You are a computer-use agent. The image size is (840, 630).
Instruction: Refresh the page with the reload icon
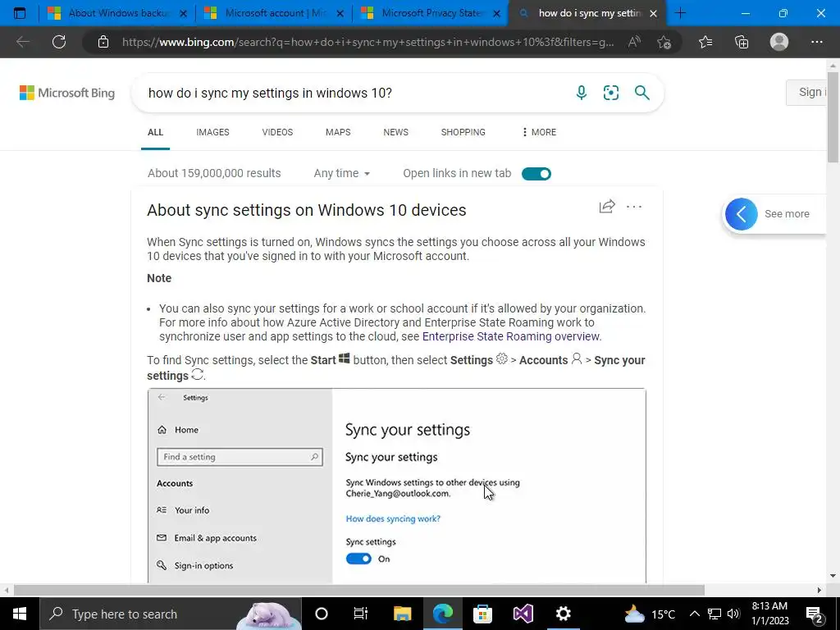[59, 42]
